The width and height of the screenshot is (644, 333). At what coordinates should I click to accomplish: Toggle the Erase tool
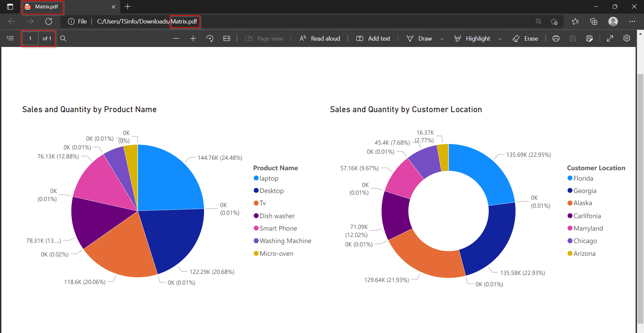525,39
